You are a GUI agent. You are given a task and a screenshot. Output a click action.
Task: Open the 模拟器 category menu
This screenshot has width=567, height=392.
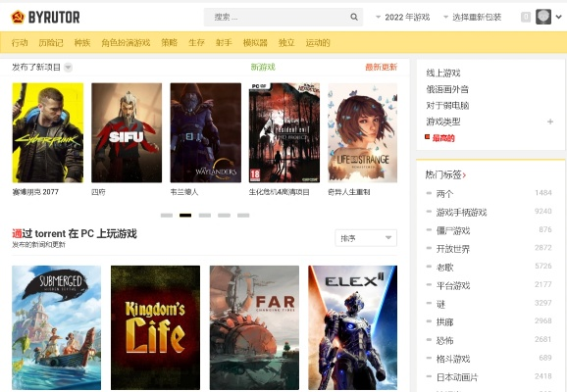(255, 43)
